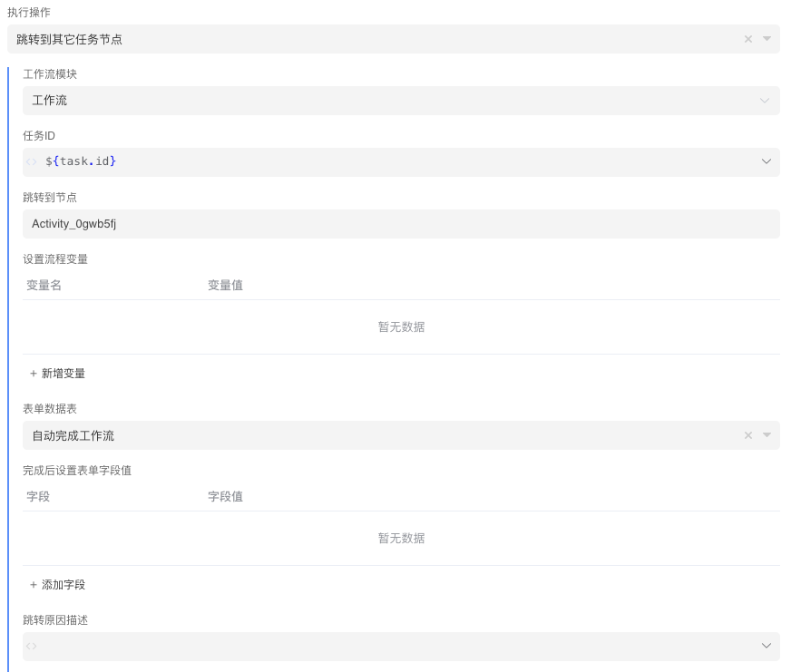Click the ${task.id} expression text
Image resolution: width=791 pixels, height=672 pixels.
point(81,161)
